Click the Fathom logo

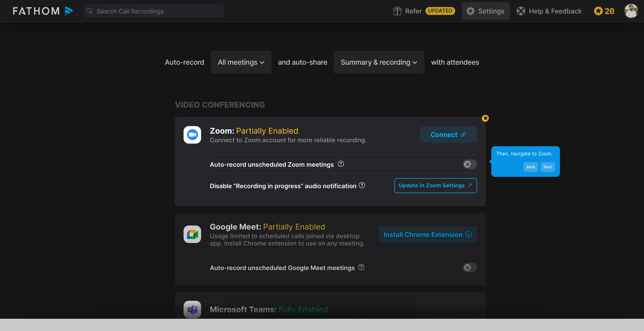[43, 11]
